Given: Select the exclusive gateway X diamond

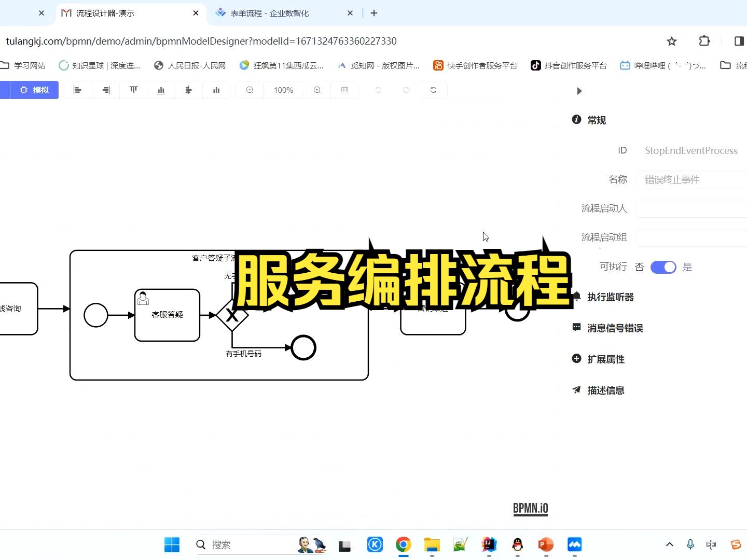Looking at the screenshot, I should [232, 315].
